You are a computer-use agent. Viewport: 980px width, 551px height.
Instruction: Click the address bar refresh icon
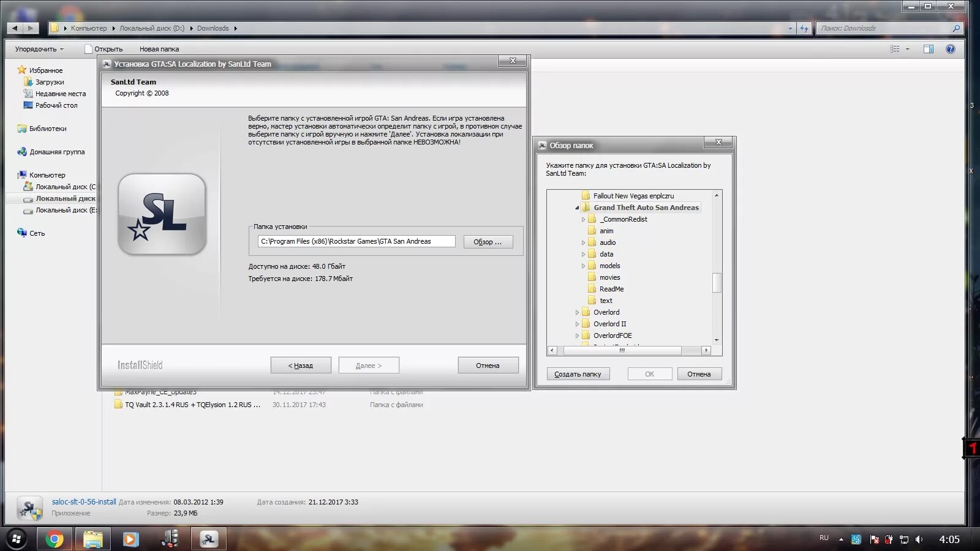pos(804,28)
